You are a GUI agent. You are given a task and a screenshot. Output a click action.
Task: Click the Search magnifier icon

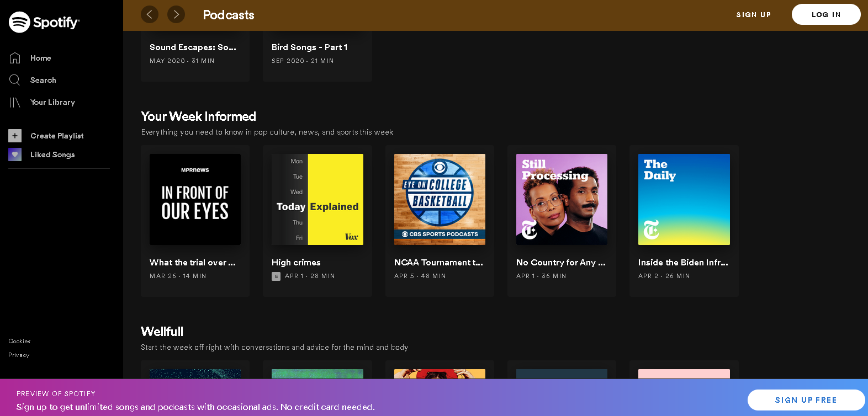[15, 80]
